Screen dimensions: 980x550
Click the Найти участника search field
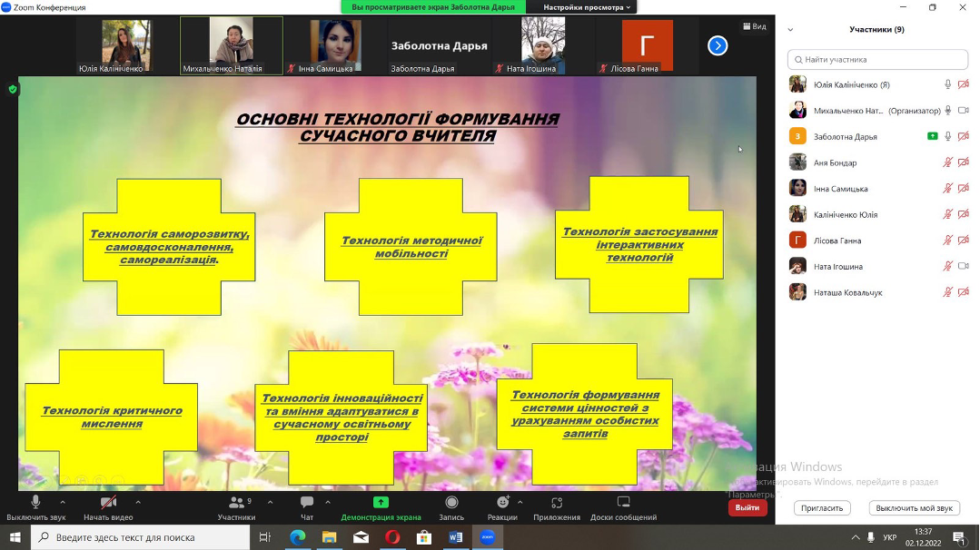[877, 59]
